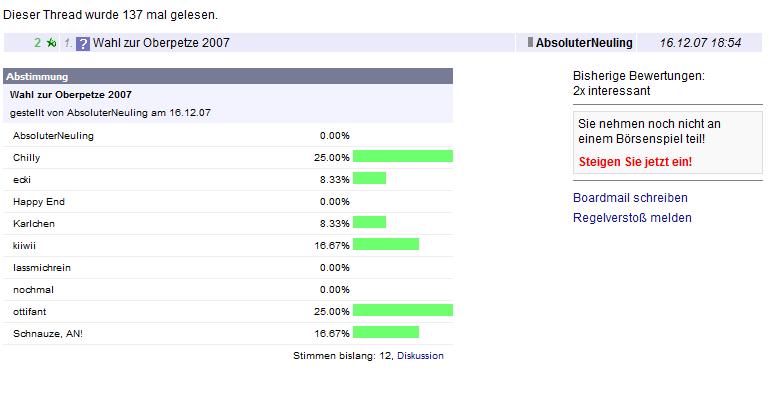The height and width of the screenshot is (400, 770).
Task: Select the ecki poll option row
Action: tap(228, 180)
